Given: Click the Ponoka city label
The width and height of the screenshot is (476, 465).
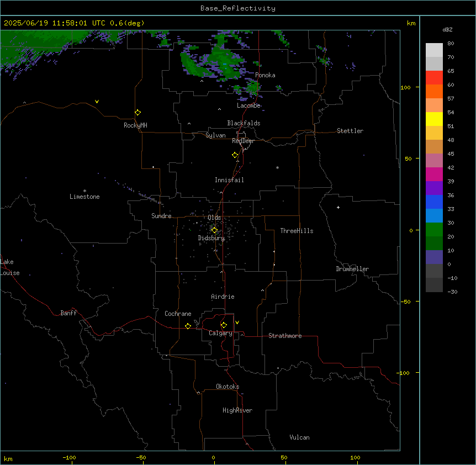Looking at the screenshot, I should coord(265,75).
